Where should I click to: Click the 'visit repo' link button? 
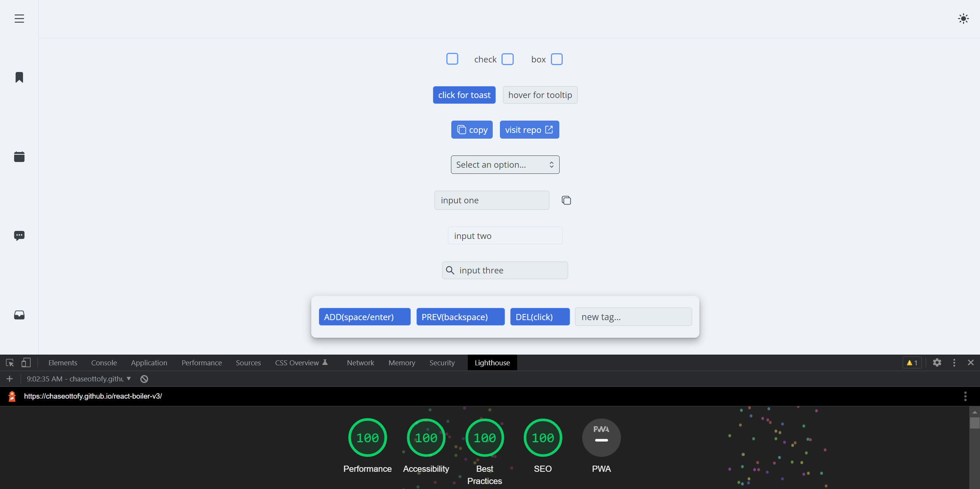(529, 130)
